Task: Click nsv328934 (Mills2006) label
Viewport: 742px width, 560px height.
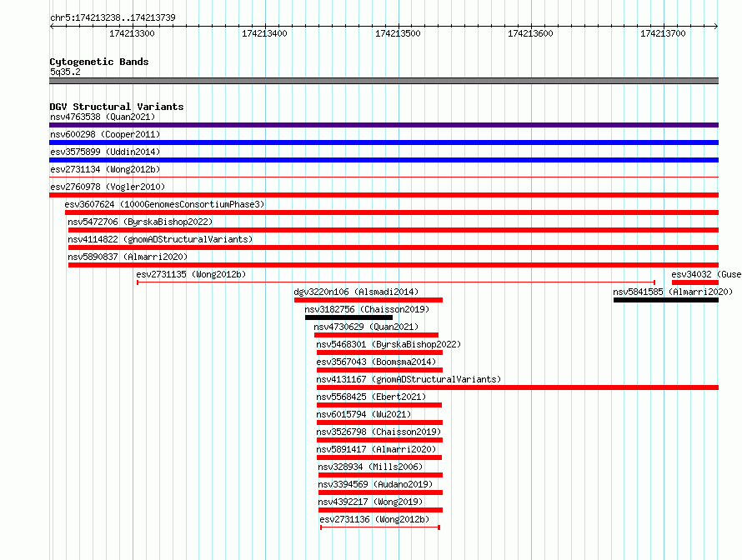Action: click(370, 467)
